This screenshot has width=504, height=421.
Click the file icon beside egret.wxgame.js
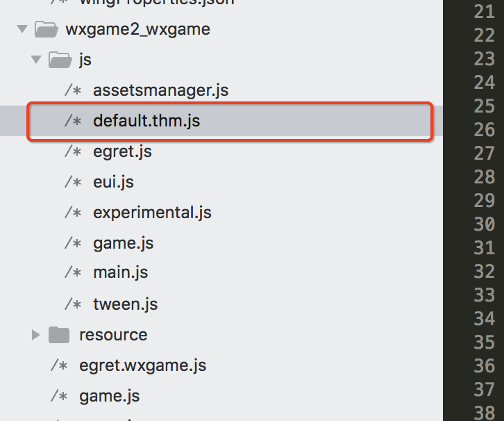click(59, 365)
